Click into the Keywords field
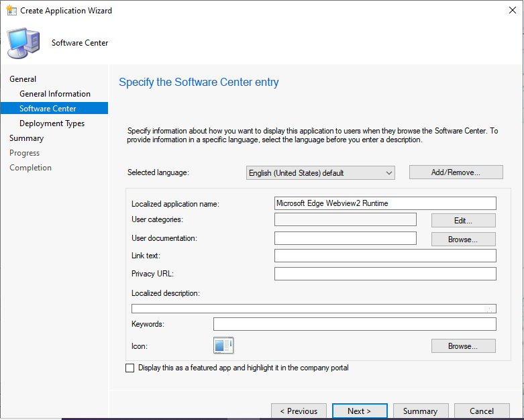524x420 pixels. tap(355, 324)
